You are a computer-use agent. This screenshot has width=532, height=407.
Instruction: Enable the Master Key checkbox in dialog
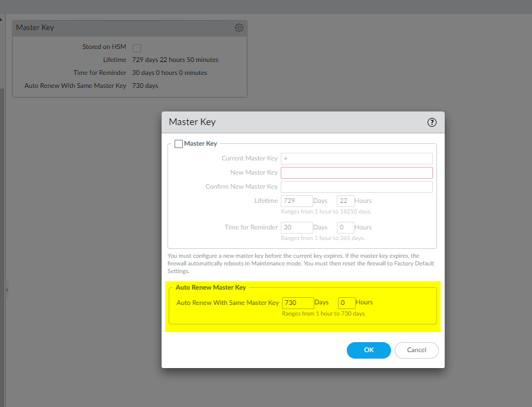[x=179, y=144]
